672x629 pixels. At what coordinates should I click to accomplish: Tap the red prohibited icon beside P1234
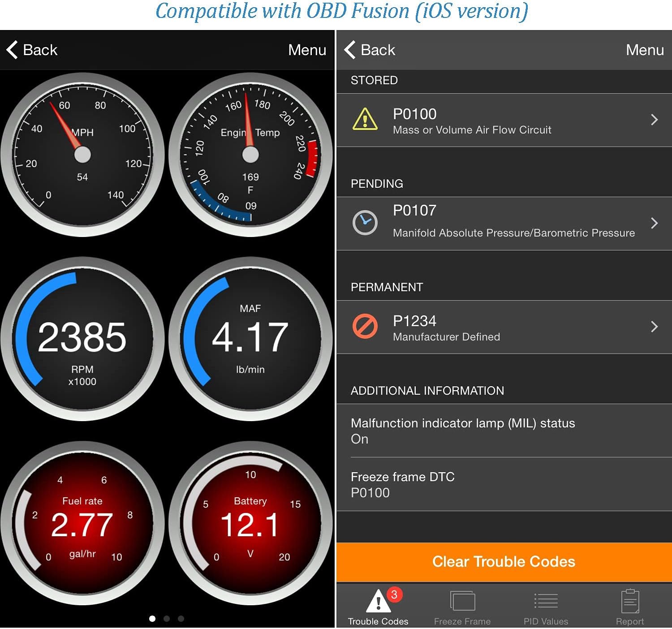pos(365,326)
